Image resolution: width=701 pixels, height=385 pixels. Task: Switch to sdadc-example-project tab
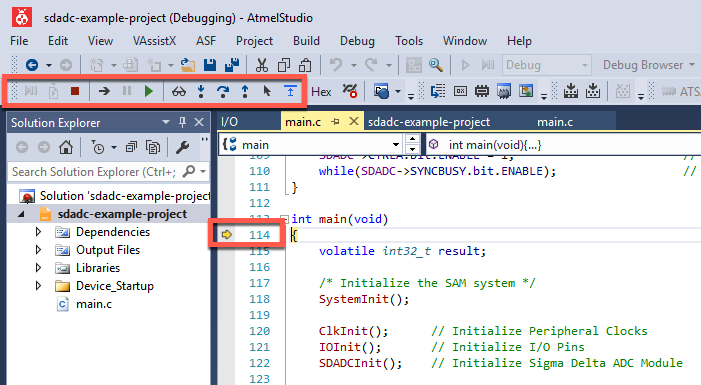[429, 122]
